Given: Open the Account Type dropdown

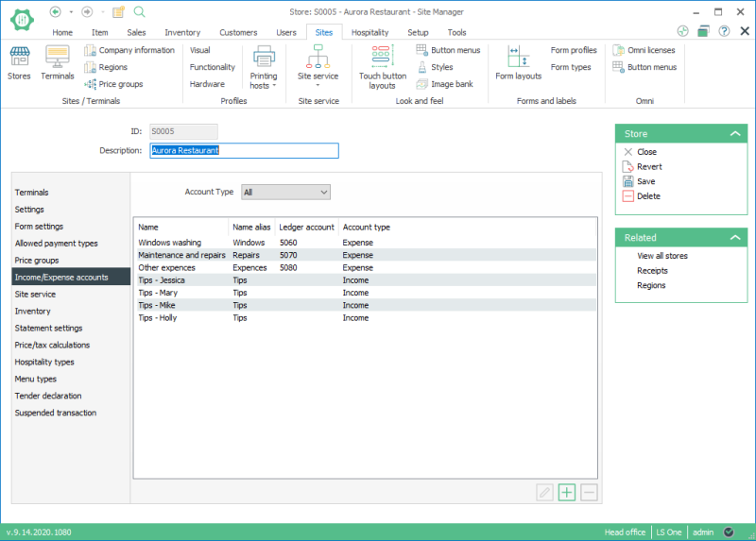Looking at the screenshot, I should [x=286, y=193].
